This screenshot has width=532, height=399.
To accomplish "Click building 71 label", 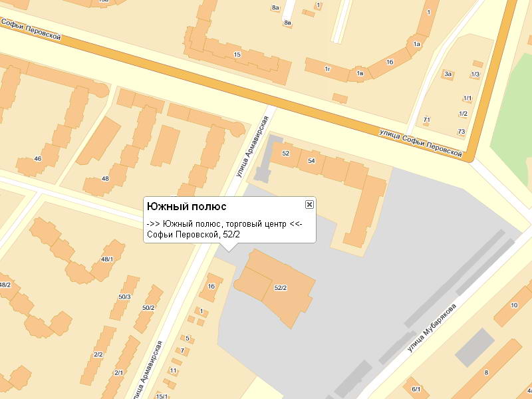I will point(426,120).
